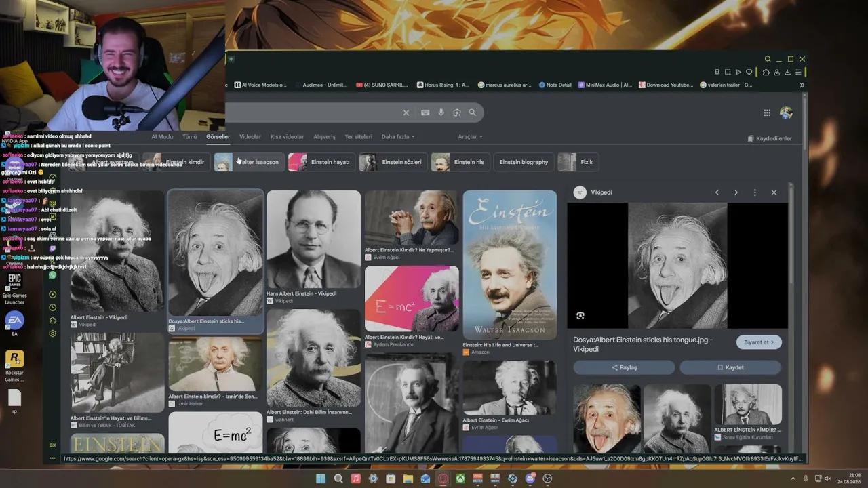Filter images by Einstein his chip

point(460,163)
